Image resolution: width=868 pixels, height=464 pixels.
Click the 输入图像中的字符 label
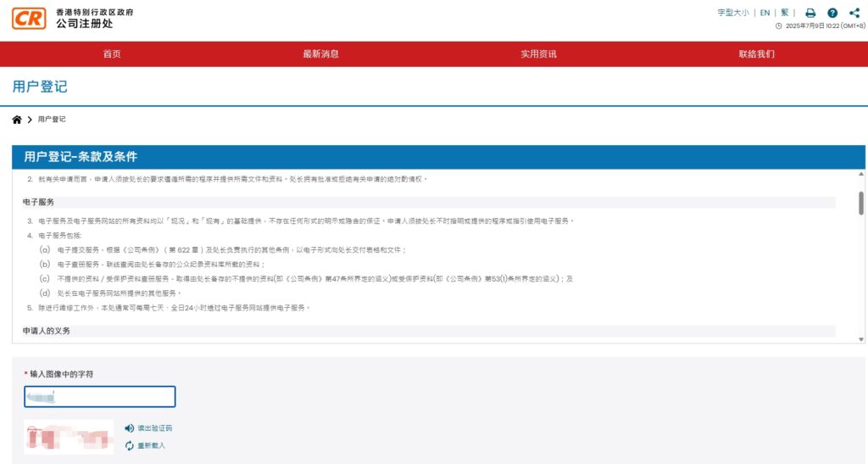tap(61, 374)
